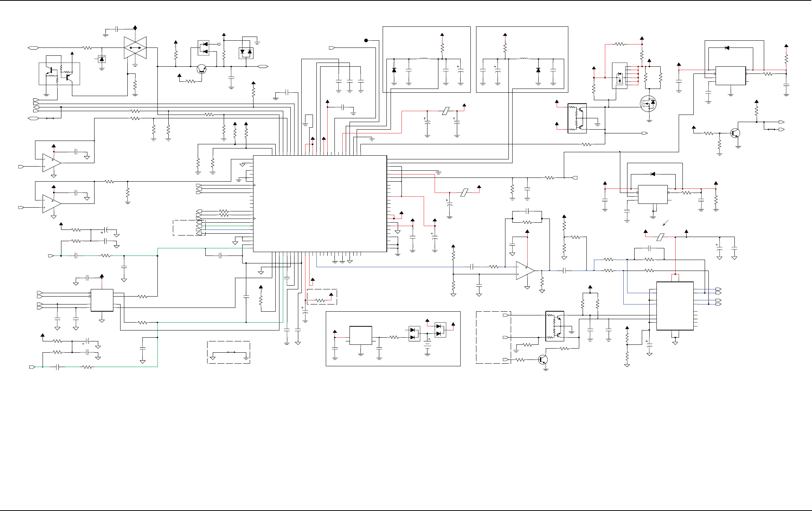
Task: Click the upper-right IC with the diode loop above
Action: point(731,76)
